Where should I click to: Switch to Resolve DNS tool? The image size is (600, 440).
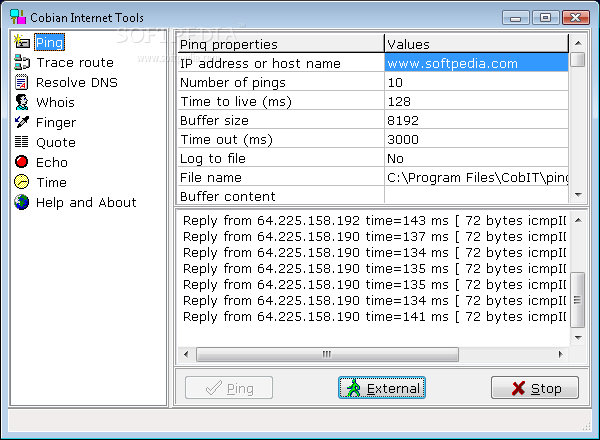tap(77, 82)
